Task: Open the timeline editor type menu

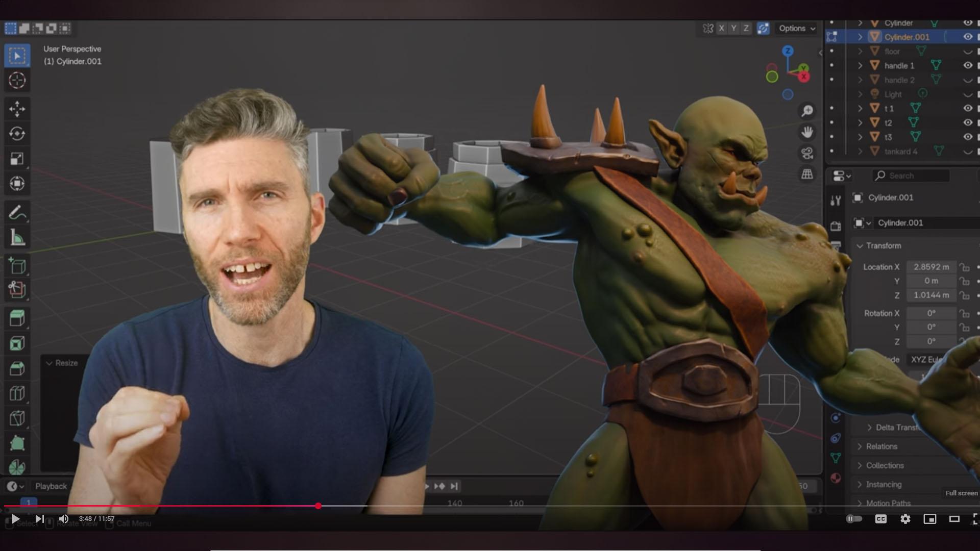Action: click(15, 486)
